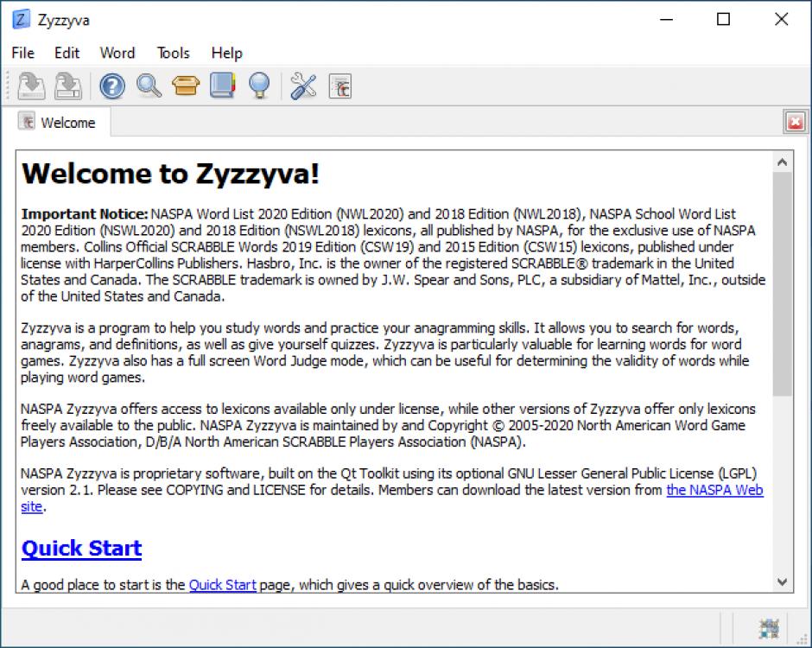Open the Tools menu

[x=174, y=53]
